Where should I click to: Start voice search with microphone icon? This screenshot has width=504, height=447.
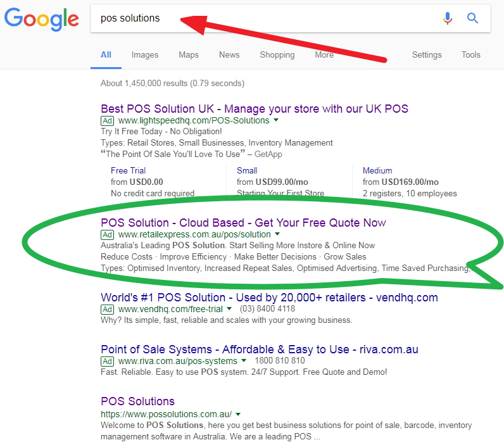point(447,18)
